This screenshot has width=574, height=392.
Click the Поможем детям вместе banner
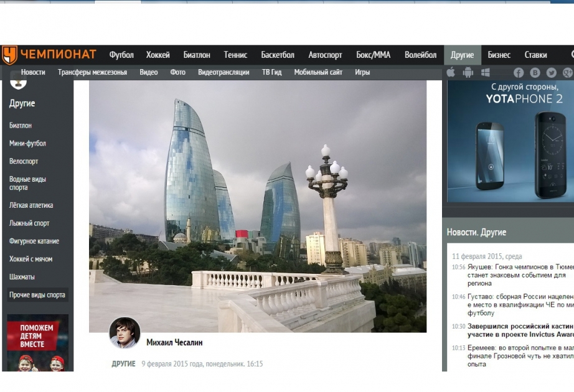click(x=38, y=343)
